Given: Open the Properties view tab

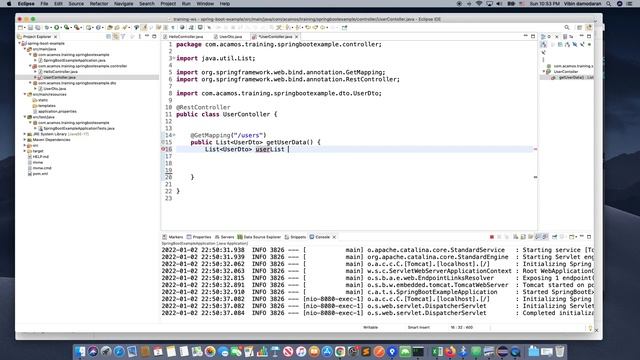Looking at the screenshot, I should (x=199, y=237).
